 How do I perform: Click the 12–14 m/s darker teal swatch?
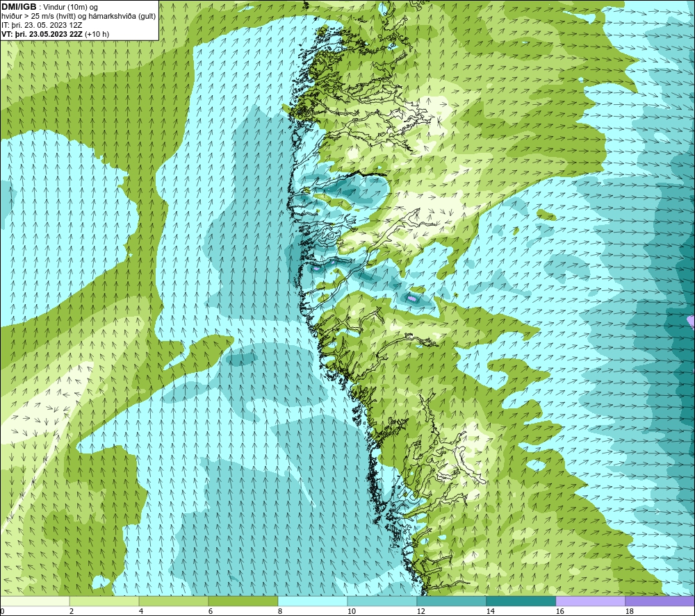451,601
